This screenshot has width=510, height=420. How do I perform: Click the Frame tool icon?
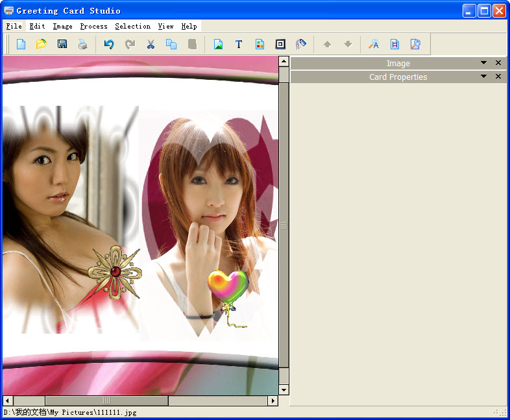pyautogui.click(x=280, y=44)
